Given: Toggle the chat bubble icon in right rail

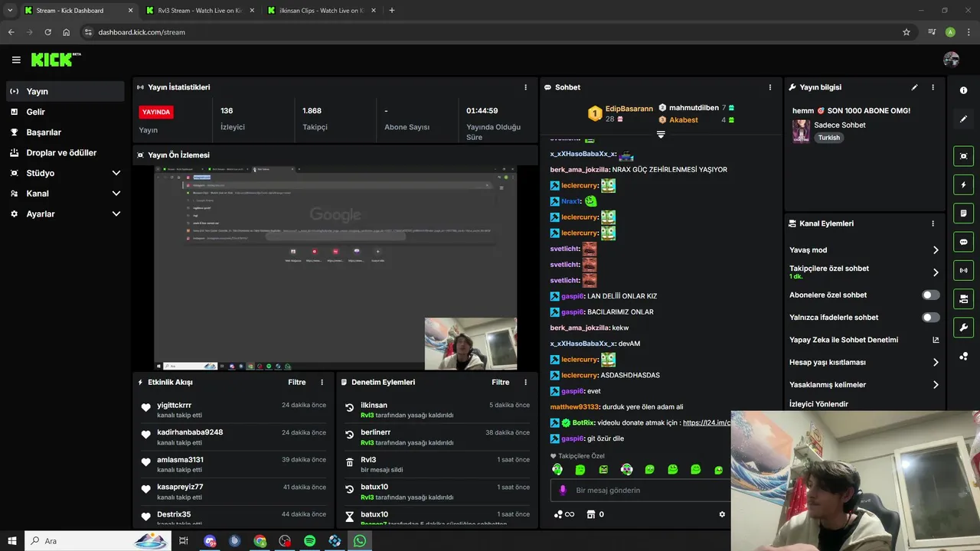Looking at the screenshot, I should pos(963,242).
